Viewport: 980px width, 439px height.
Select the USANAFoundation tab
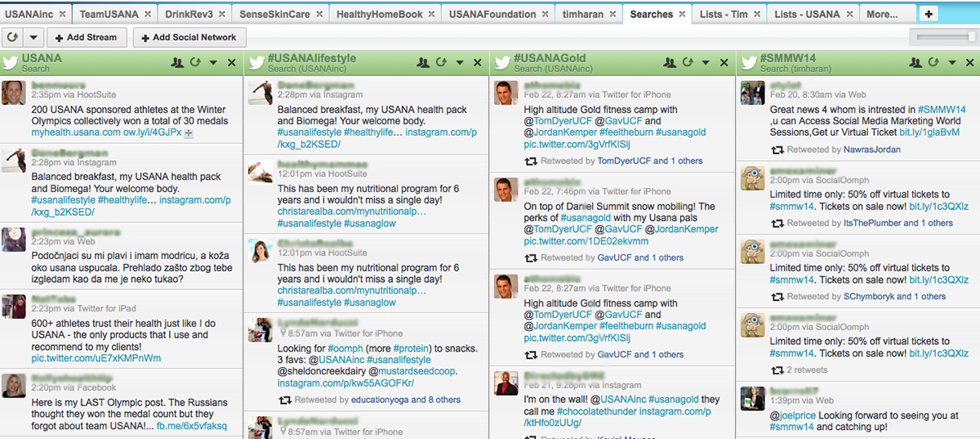pyautogui.click(x=498, y=14)
